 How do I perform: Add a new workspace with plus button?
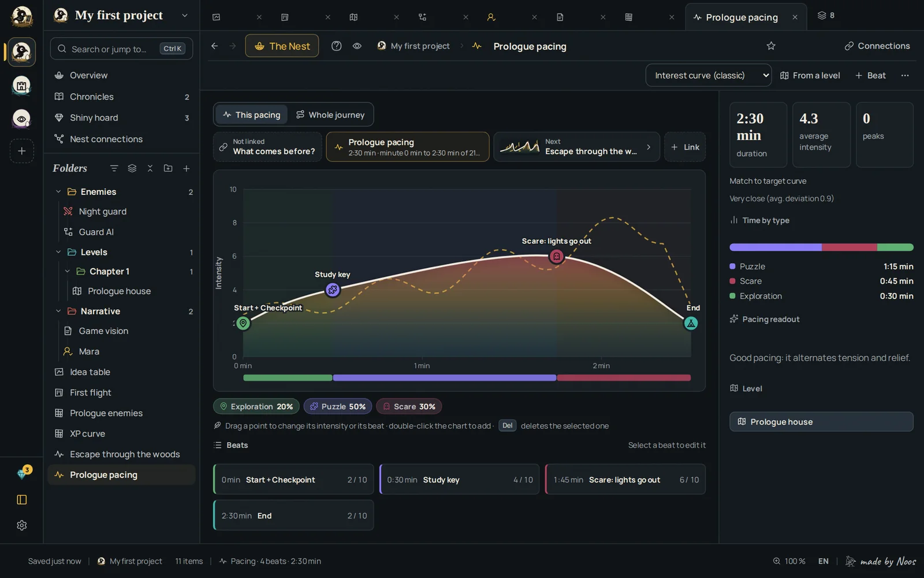(x=21, y=151)
